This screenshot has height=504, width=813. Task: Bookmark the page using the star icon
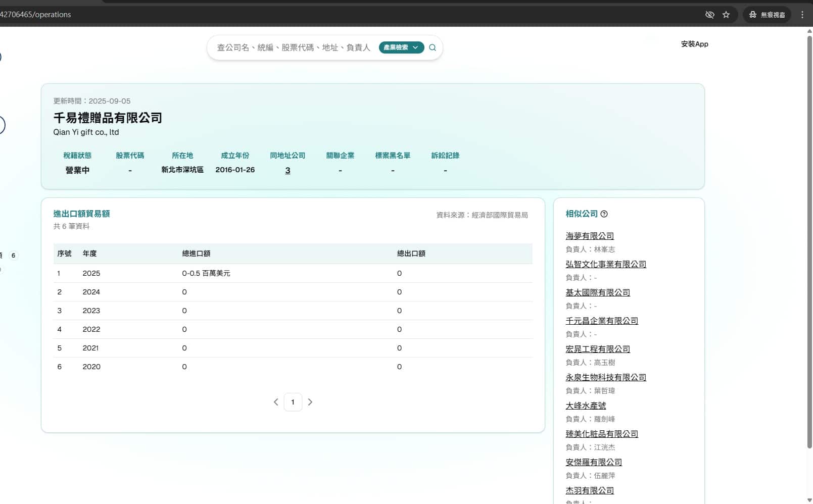726,15
